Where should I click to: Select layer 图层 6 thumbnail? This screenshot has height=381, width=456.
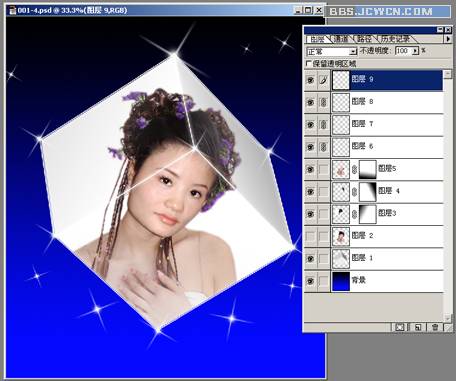point(341,147)
